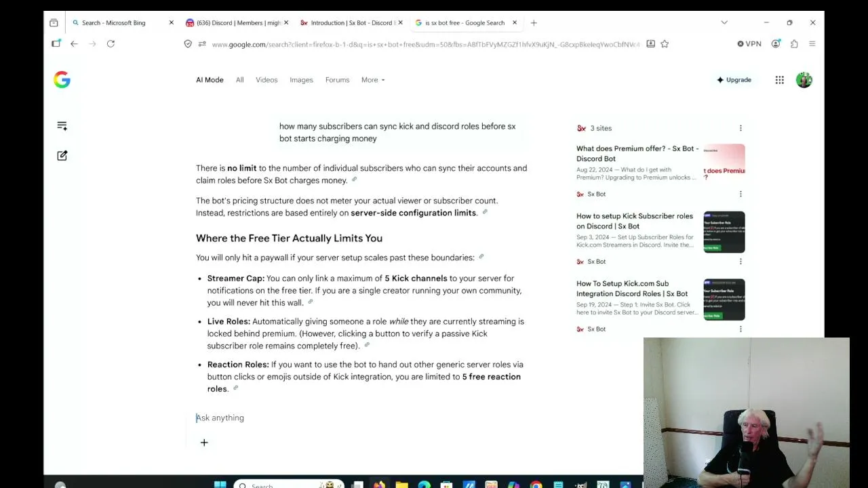The height and width of the screenshot is (488, 868).
Task: Open 'How to setup Kick Subscriber roles' link
Action: 635,221
